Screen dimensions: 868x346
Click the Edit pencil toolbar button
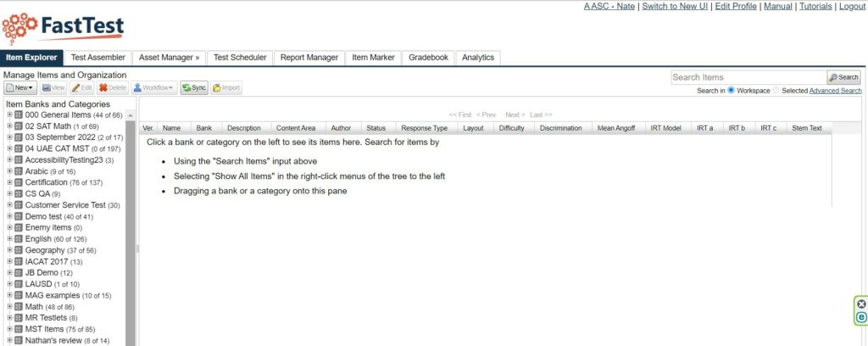point(82,87)
